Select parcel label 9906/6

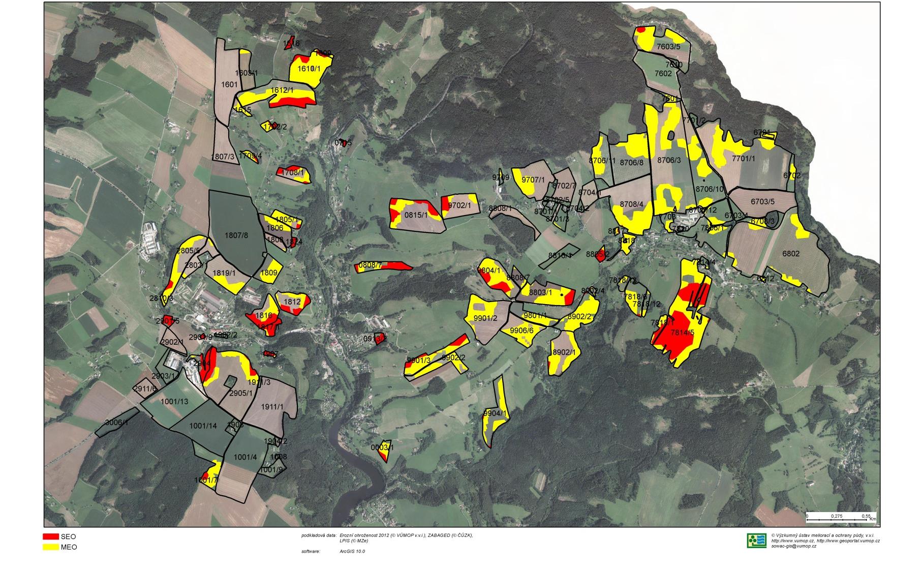click(x=521, y=331)
